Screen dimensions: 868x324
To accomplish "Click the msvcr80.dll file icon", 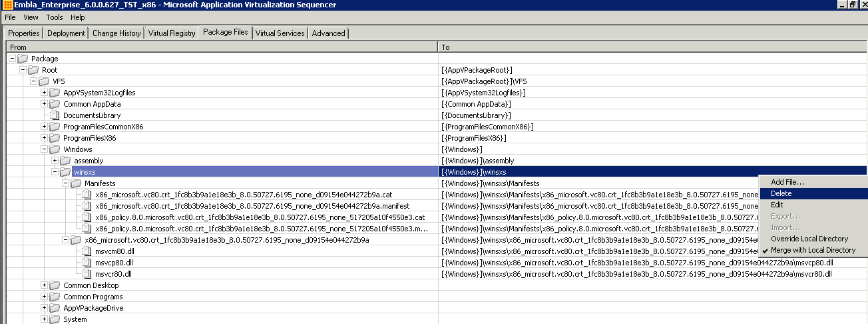I will [87, 274].
